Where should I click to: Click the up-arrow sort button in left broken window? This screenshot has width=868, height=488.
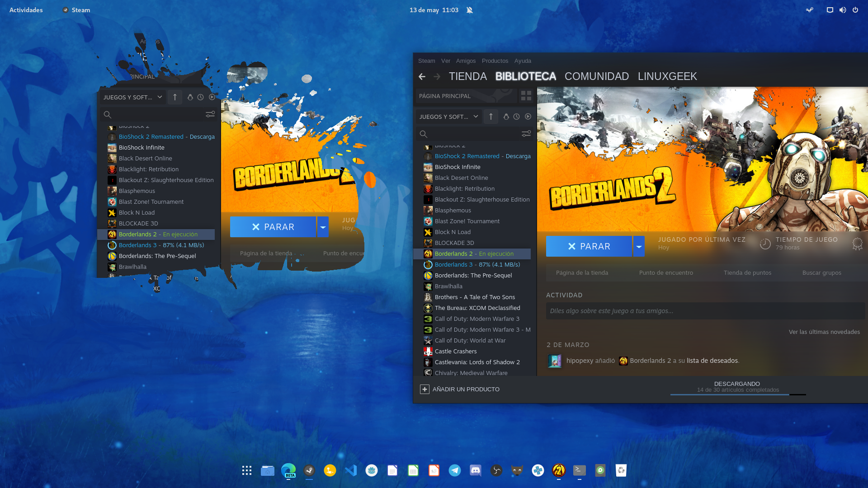point(175,97)
